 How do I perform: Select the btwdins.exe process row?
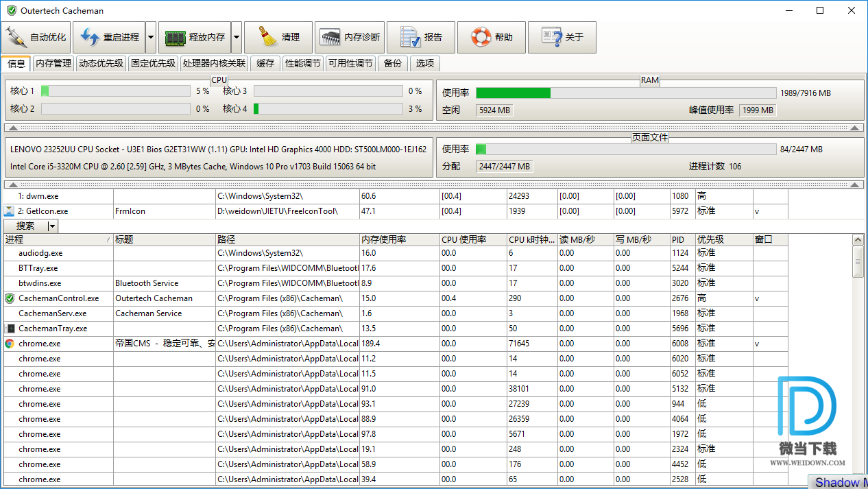click(x=396, y=283)
